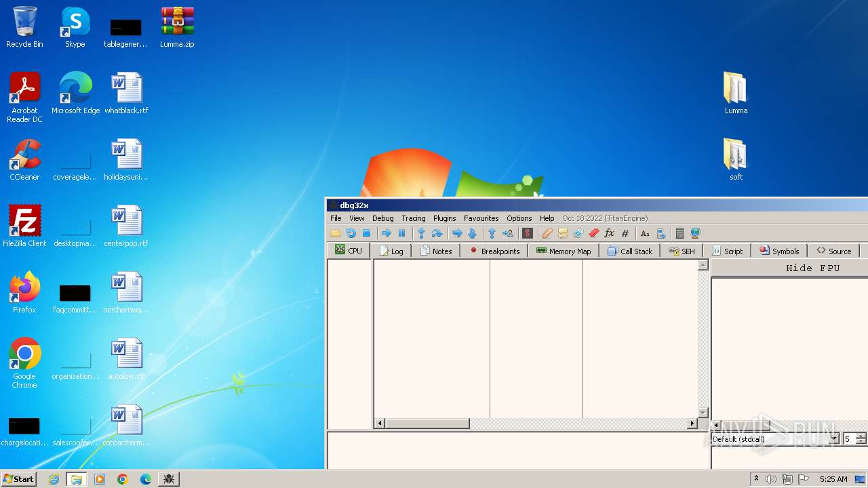Open the View menu
This screenshot has height=488, width=868.
click(357, 218)
